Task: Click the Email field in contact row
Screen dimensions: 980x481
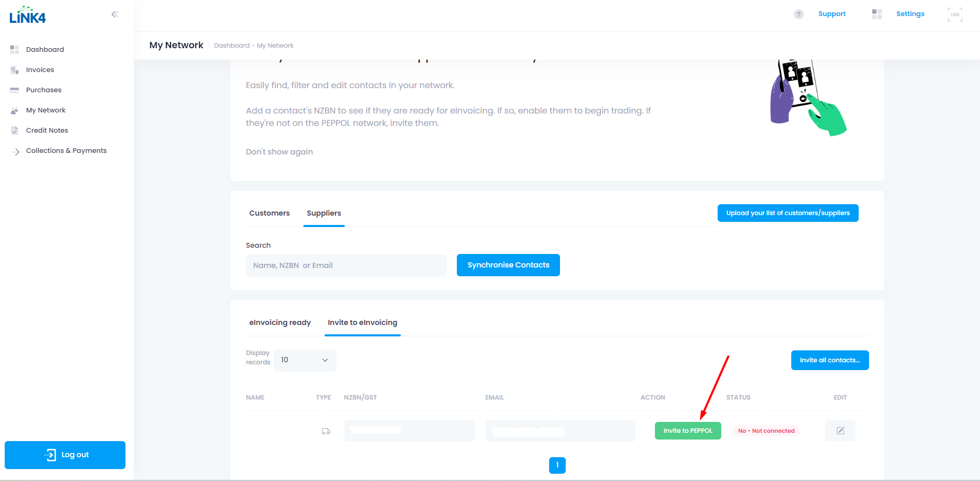Action: click(560, 431)
